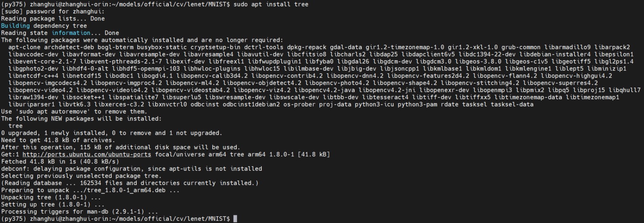Click the 'debconf: delaying package configuration' message
Viewport: 644px width, 223px height.
131,169
